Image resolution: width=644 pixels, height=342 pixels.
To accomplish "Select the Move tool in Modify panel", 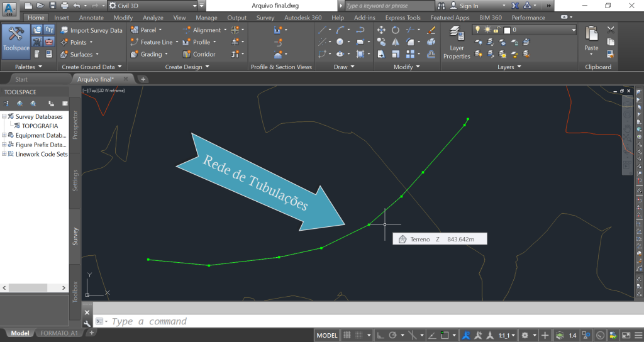I will [381, 30].
